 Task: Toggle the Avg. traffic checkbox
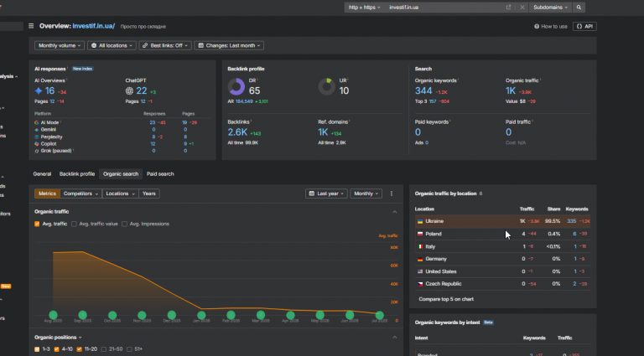tap(37, 224)
